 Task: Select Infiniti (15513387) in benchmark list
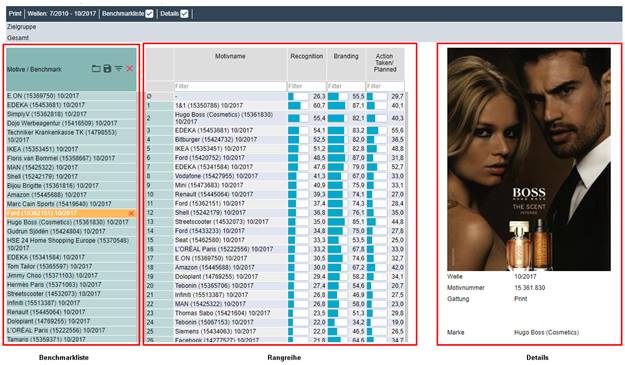click(x=71, y=303)
